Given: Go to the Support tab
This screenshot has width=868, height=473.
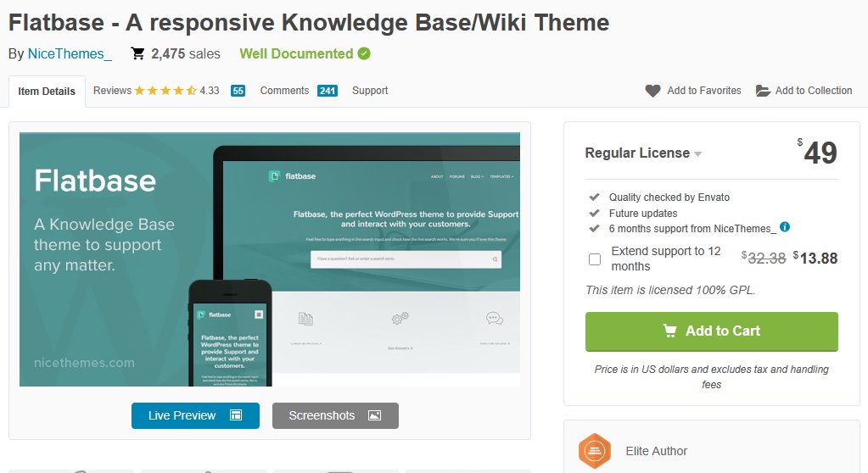Looking at the screenshot, I should (370, 91).
